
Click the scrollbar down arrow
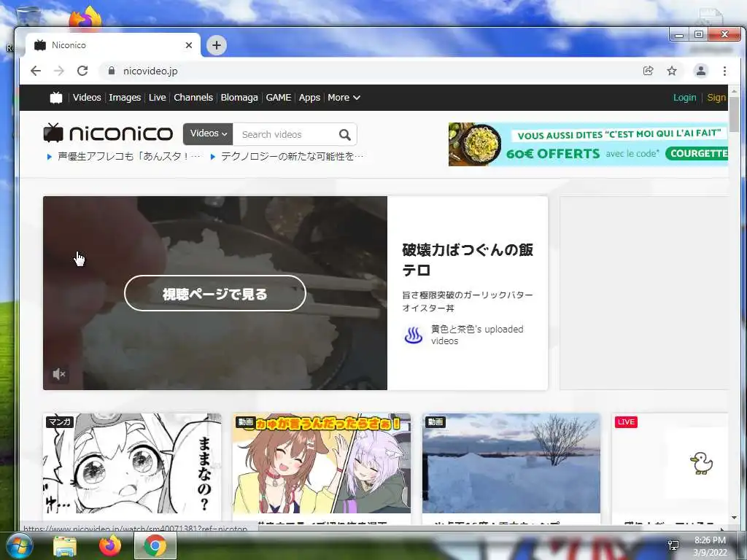734,518
